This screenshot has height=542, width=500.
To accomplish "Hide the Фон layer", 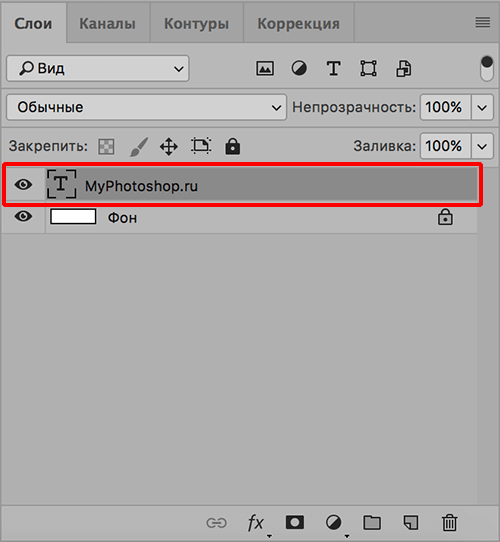I will tap(24, 217).
